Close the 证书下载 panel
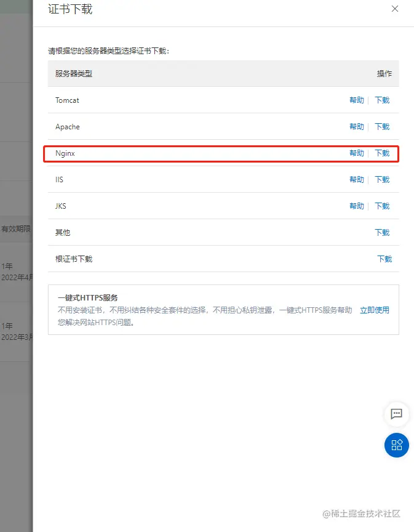This screenshot has width=414, height=532. (x=395, y=9)
